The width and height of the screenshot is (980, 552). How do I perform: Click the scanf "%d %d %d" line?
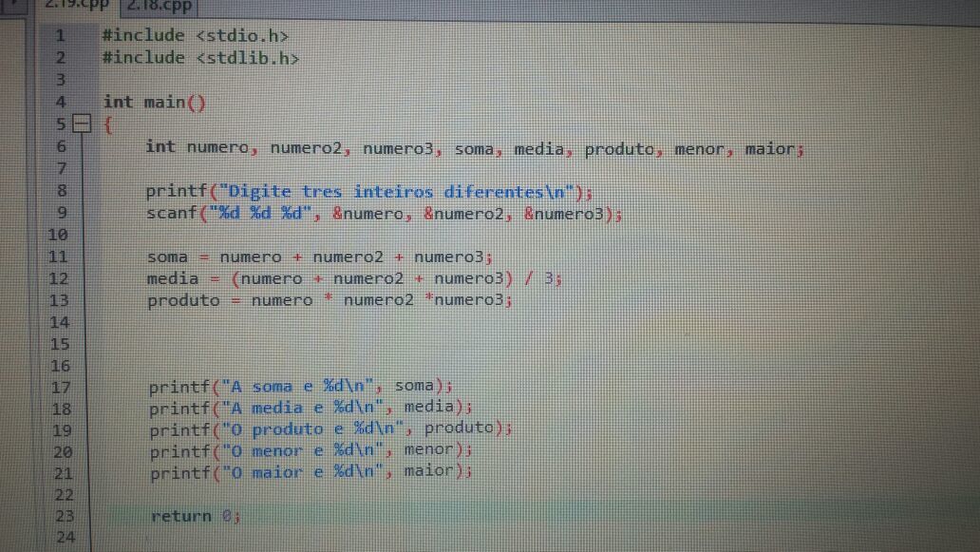(x=385, y=214)
